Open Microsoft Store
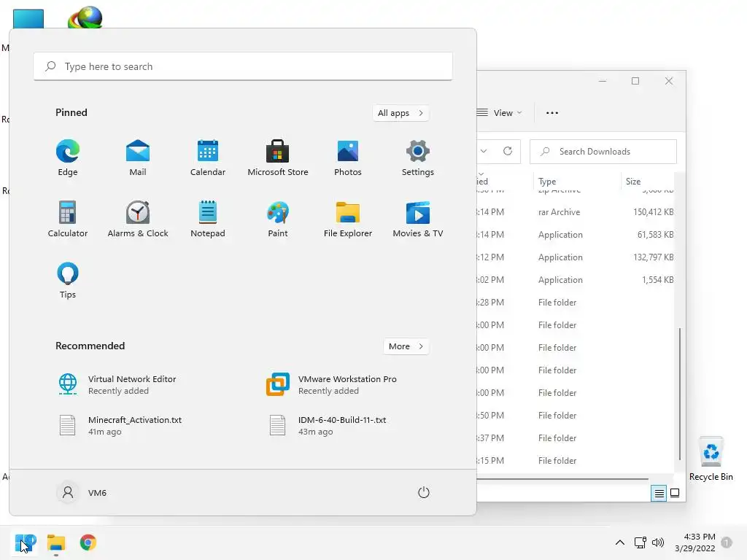The width and height of the screenshot is (747, 560). [278, 158]
